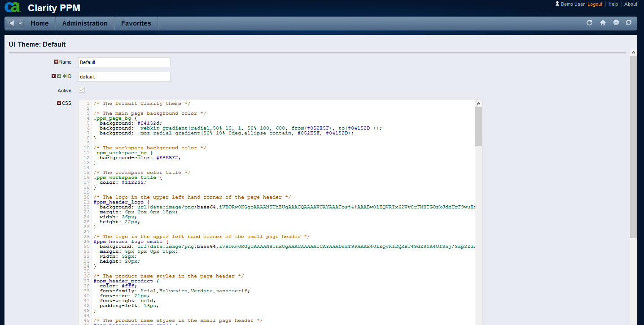
Task: Click the Search magnifier icon
Action: coord(629,23)
